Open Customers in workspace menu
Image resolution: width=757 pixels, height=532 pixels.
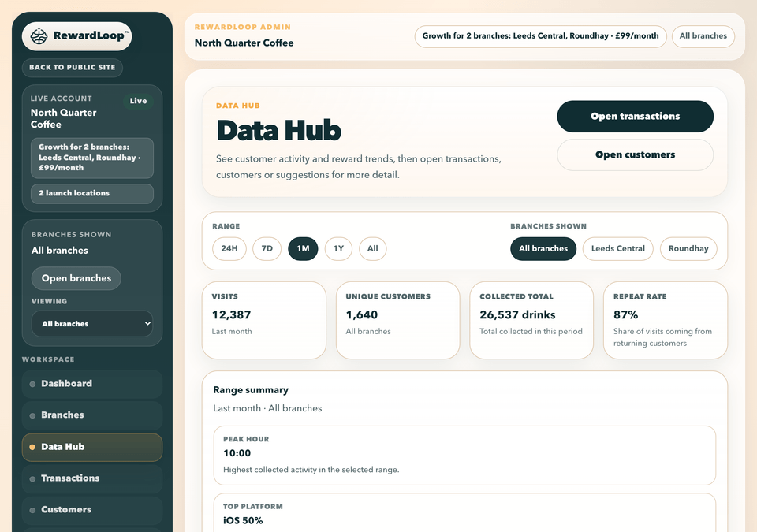point(92,510)
